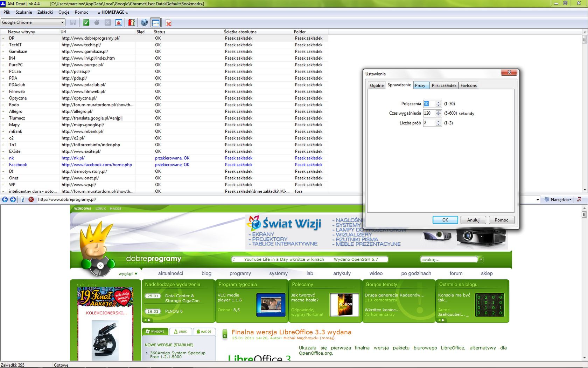
Task: Open the Zakładki menu
Action: [45, 12]
